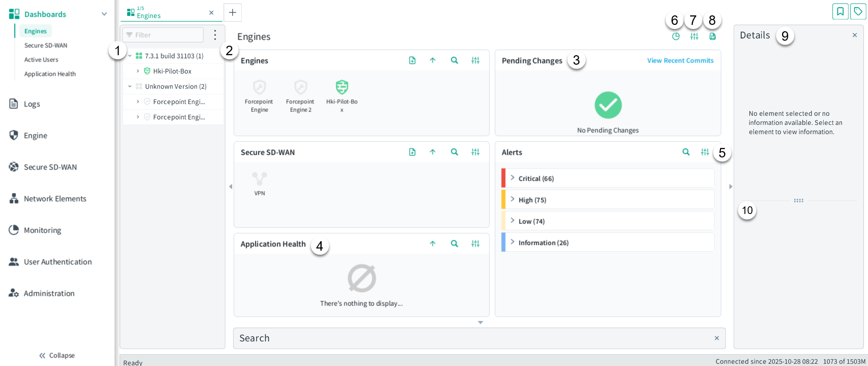The height and width of the screenshot is (366, 868).
Task: Collapse the Unknown Version group
Action: pos(130,86)
